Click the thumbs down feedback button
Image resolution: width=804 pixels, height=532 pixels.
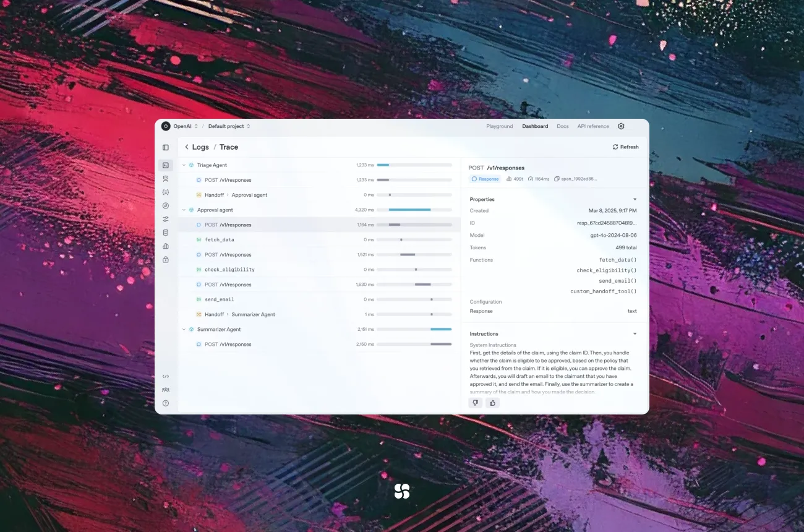point(476,403)
